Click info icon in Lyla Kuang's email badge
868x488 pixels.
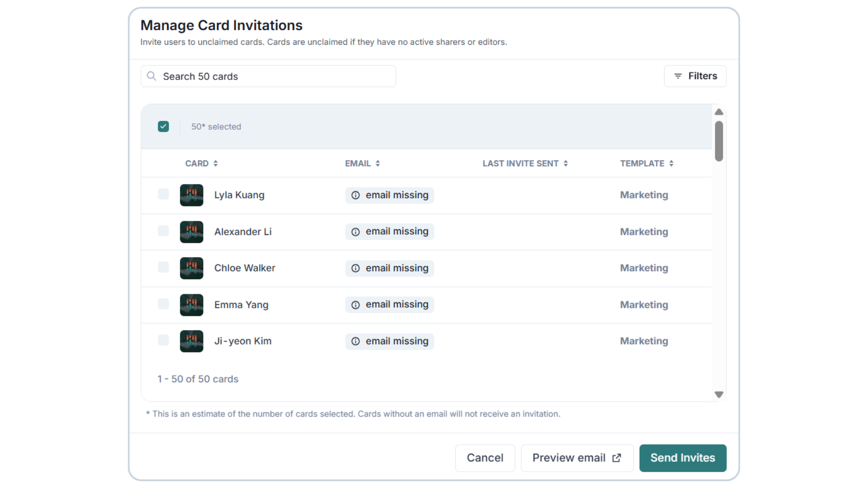tap(356, 195)
